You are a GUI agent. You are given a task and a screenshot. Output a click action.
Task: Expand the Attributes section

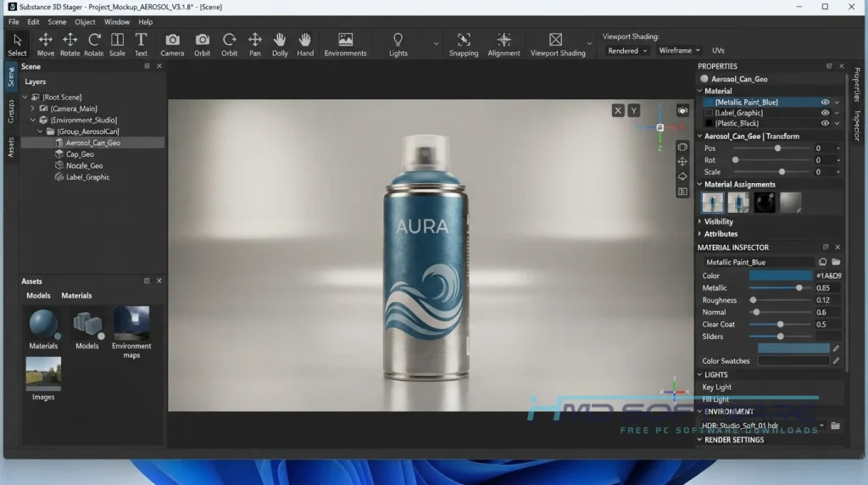click(699, 234)
